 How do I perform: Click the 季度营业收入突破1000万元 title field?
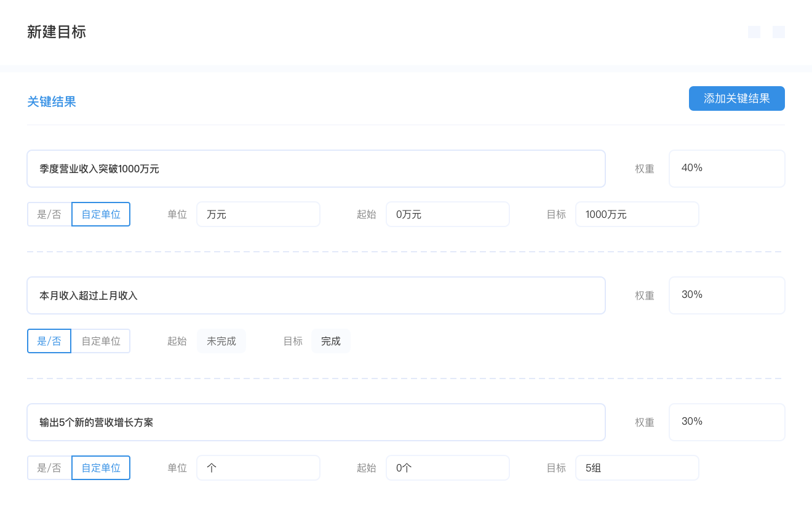tap(316, 169)
